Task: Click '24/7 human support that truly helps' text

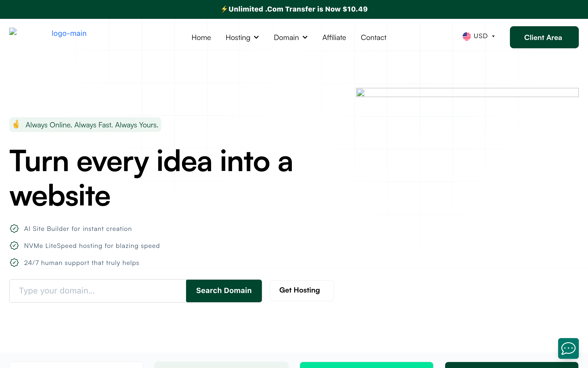Action: (82, 263)
